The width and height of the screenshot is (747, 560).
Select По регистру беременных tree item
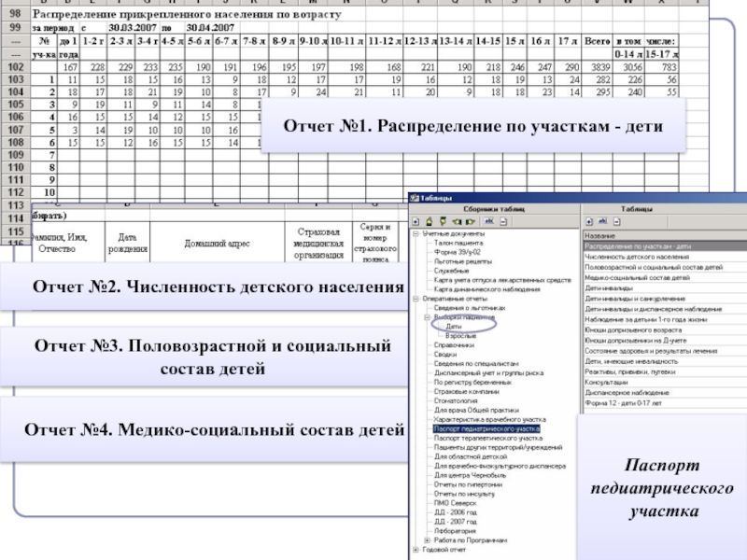[x=472, y=383]
